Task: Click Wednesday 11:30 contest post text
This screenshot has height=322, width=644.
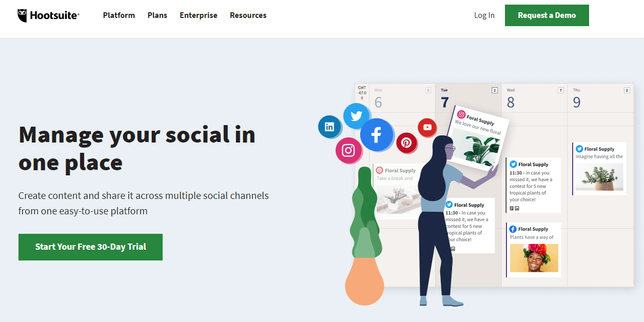Action: click(x=531, y=186)
